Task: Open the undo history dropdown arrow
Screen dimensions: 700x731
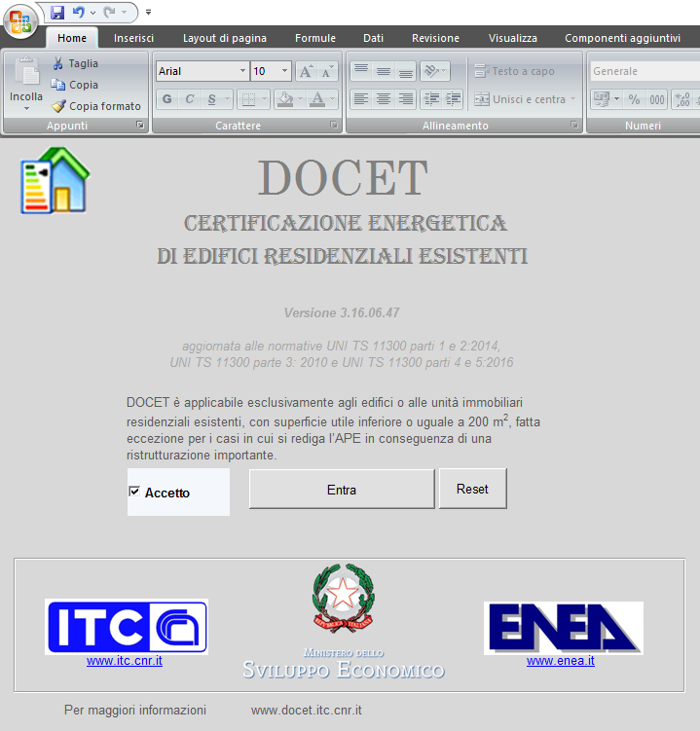Action: tap(92, 13)
